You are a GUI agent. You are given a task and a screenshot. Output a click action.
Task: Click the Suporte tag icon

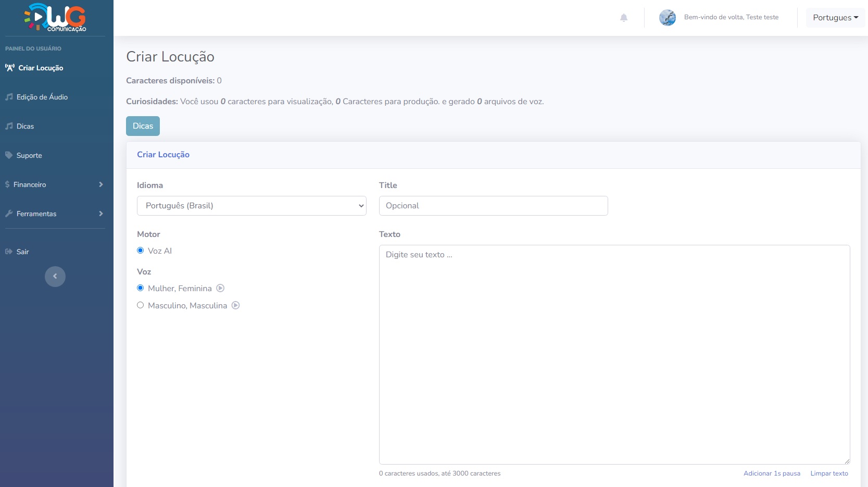click(9, 155)
